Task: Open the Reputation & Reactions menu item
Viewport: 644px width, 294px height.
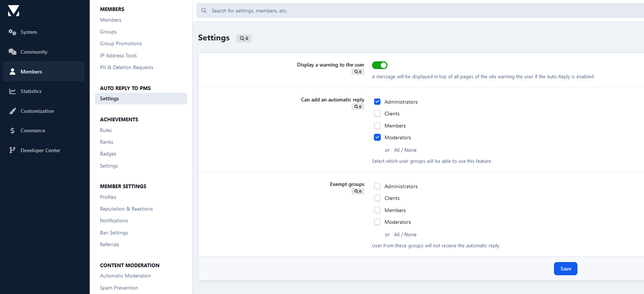Action: [126, 209]
